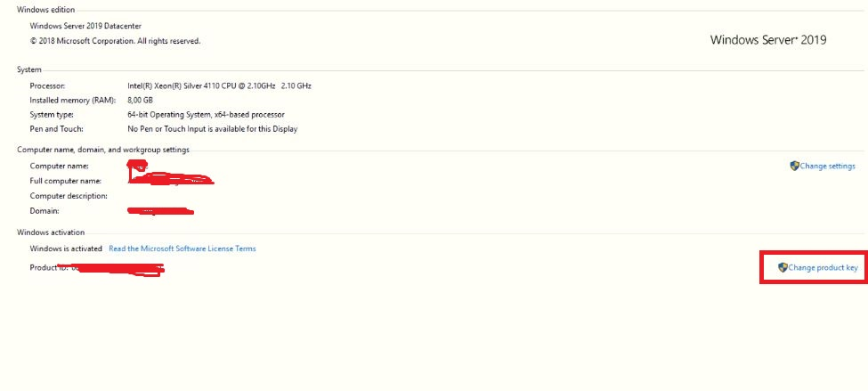
Task: Click the shield icon beside Change product key
Action: (x=783, y=267)
